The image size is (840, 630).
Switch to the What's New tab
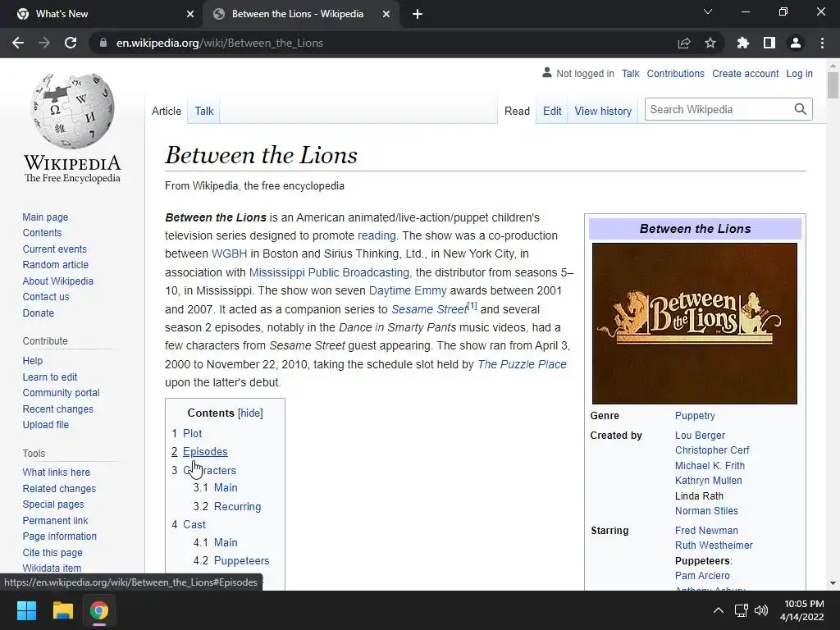click(102, 14)
